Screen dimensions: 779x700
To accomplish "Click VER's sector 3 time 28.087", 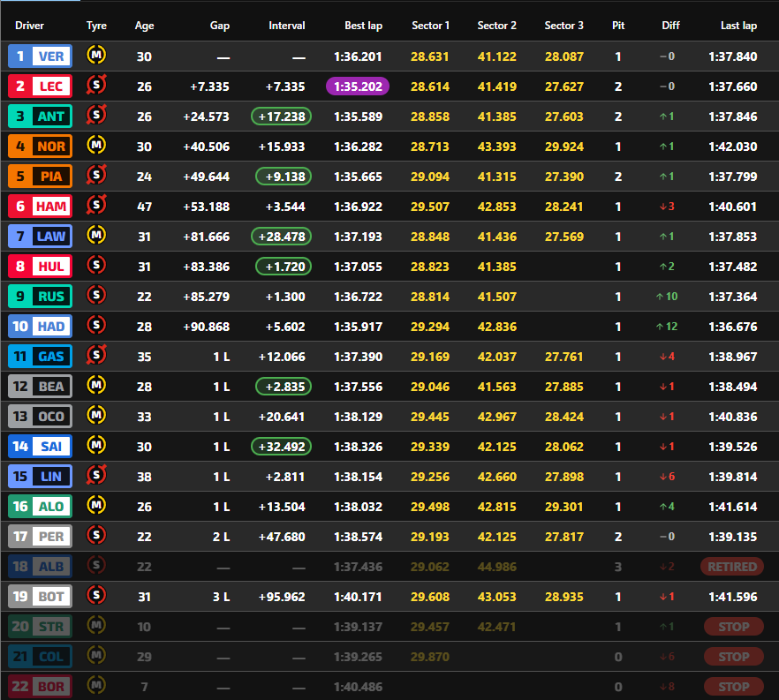I will (563, 56).
